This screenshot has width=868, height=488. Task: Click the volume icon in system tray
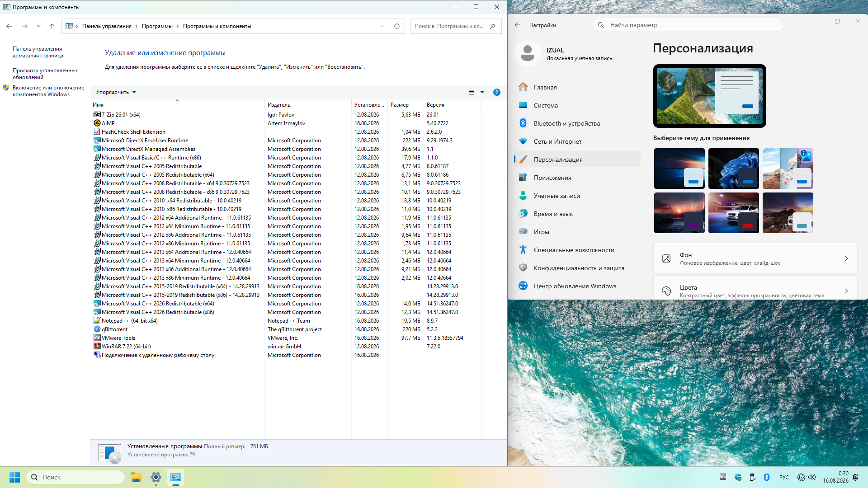812,477
